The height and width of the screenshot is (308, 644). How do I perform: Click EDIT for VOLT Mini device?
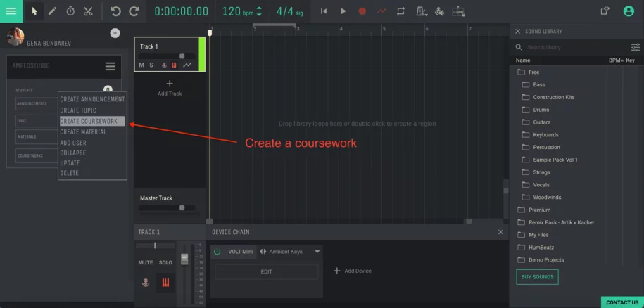[267, 271]
